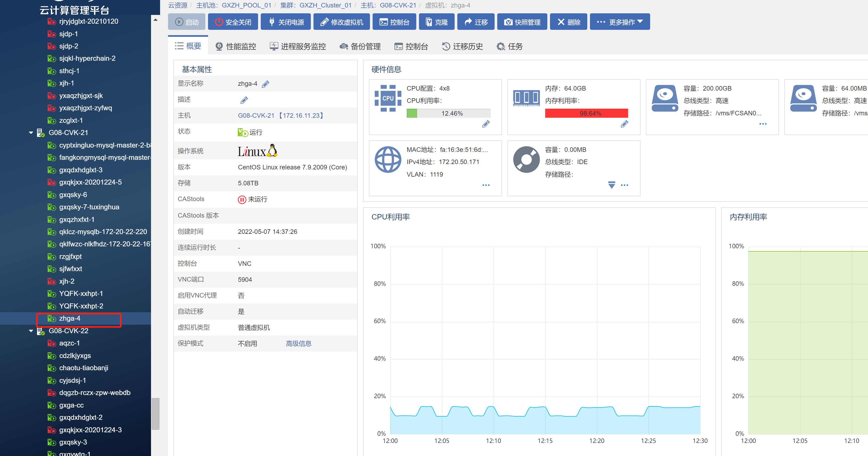Click the eject icon on the IDE drive card
868x456 pixels.
[x=612, y=185]
